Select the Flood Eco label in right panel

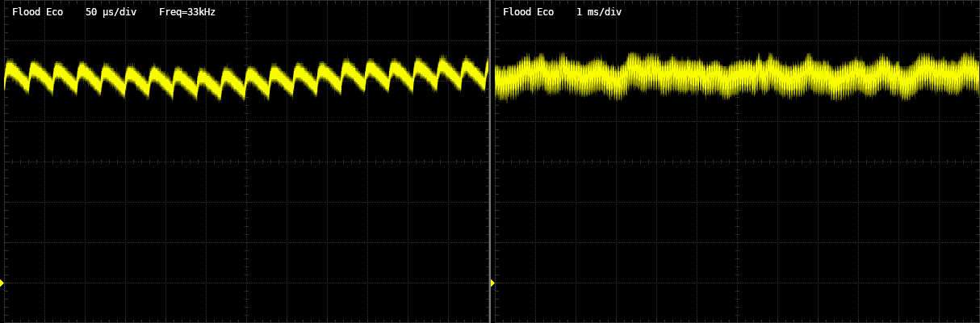528,12
